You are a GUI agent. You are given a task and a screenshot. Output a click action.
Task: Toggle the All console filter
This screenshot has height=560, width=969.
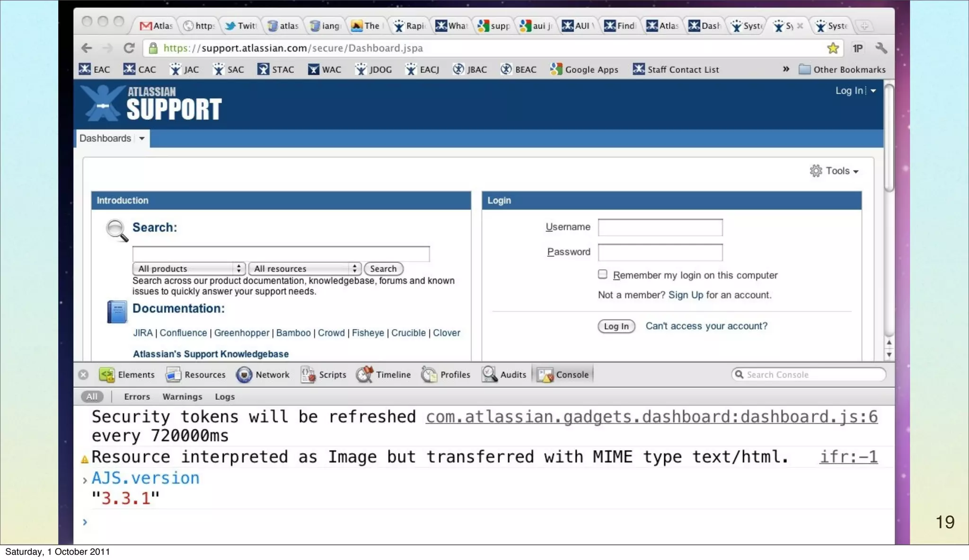point(92,397)
